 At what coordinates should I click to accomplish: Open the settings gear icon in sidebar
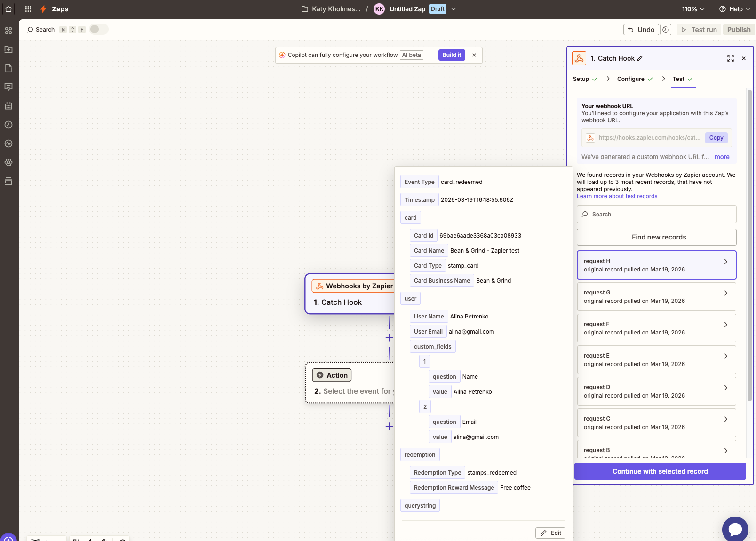8,162
